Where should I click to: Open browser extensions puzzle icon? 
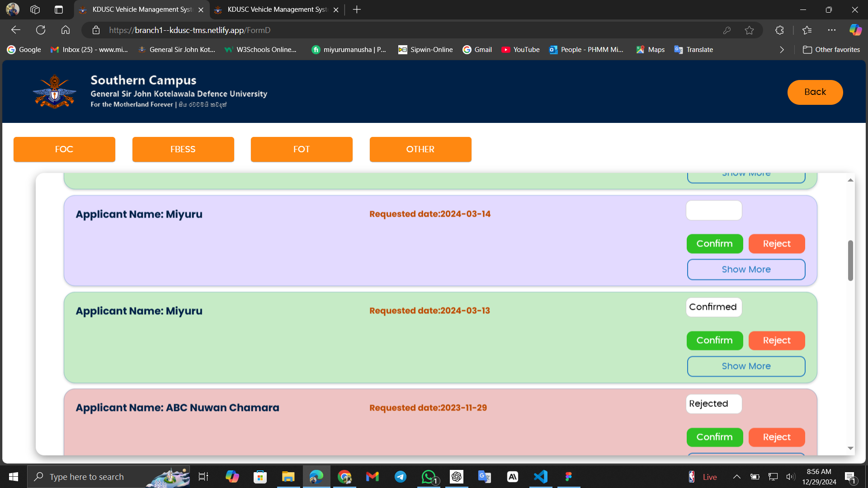pyautogui.click(x=779, y=30)
